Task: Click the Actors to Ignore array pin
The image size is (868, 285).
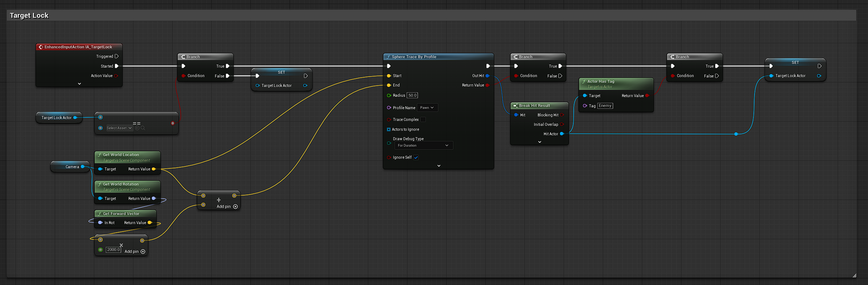Action: pyautogui.click(x=389, y=129)
